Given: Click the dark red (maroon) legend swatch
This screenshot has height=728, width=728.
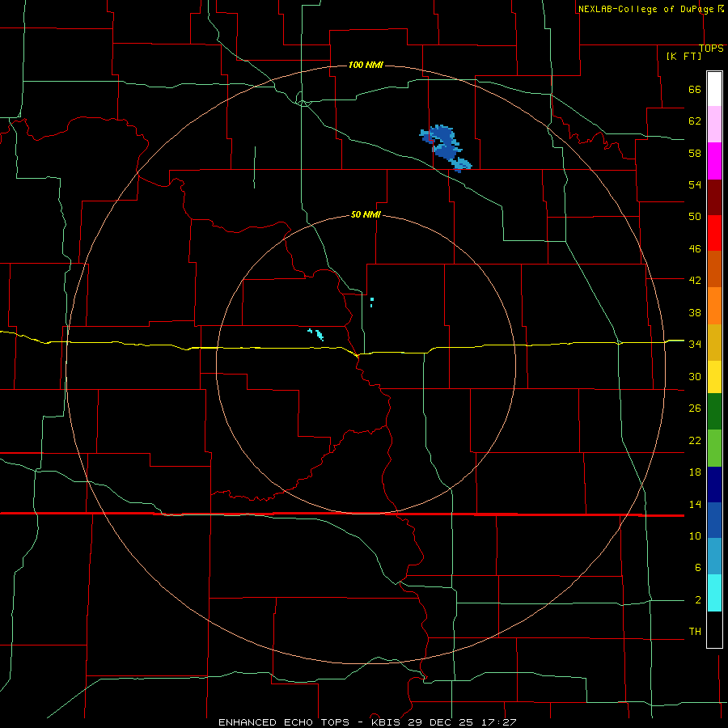Looking at the screenshot, I should coord(714,198).
